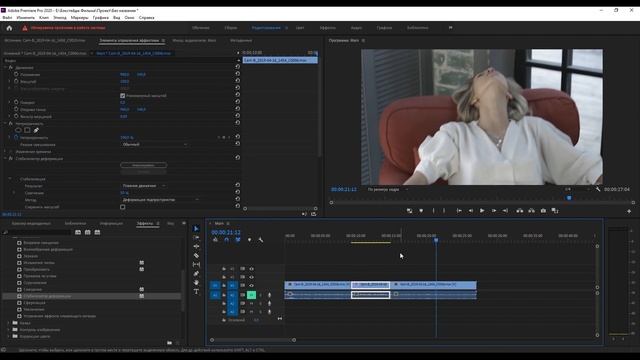This screenshot has width=640, height=360.
Task: Select the Selection tool arrow
Action: (196, 229)
